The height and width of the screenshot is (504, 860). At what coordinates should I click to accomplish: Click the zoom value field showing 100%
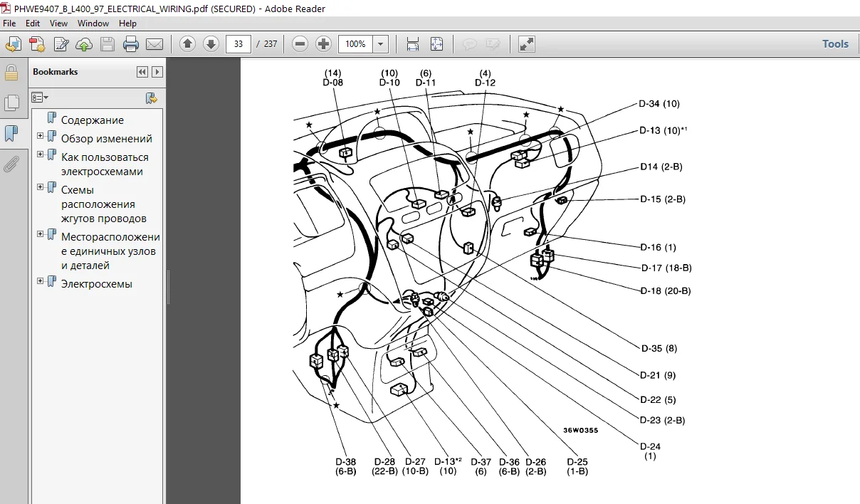coord(356,44)
